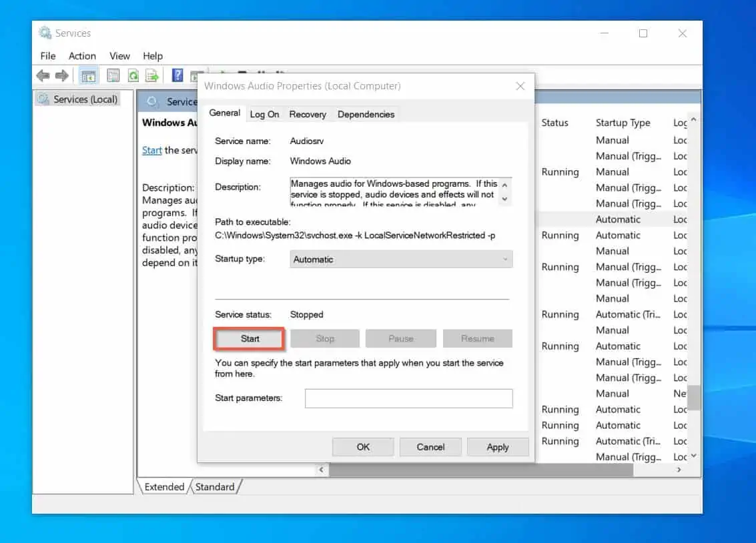The height and width of the screenshot is (543, 756).
Task: Click the Export List toolbar icon
Action: 152,75
